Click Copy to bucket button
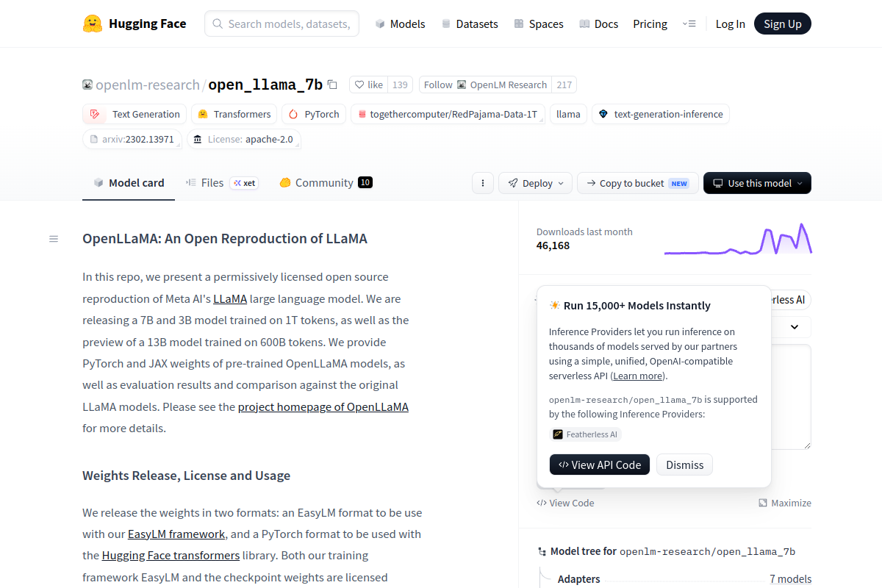Viewport: 882px width, 588px height. [637, 183]
